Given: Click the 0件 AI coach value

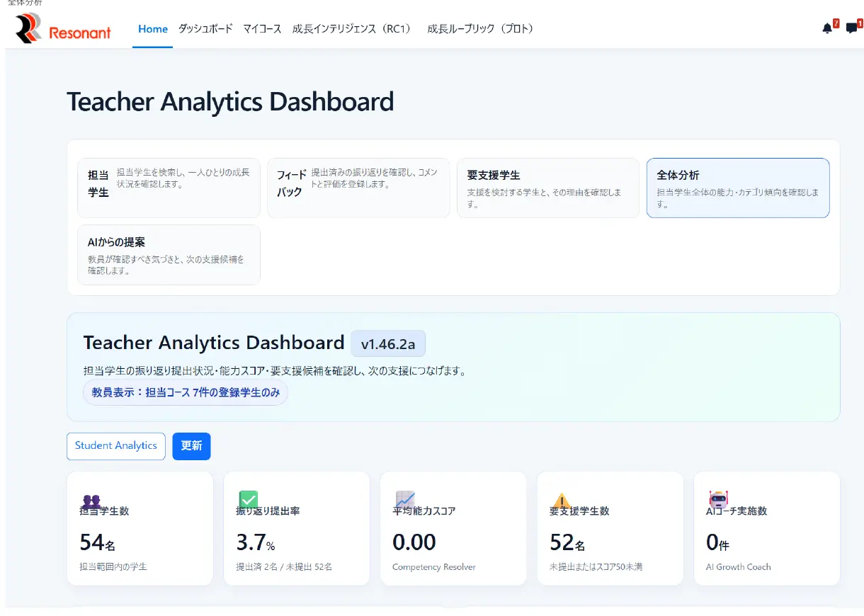Looking at the screenshot, I should (717, 543).
